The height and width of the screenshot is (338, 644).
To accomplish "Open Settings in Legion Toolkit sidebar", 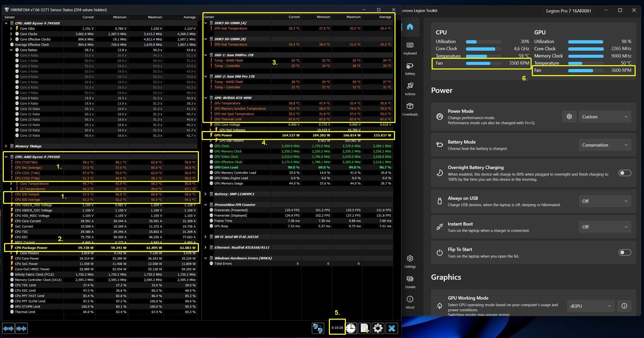I will coord(410,262).
